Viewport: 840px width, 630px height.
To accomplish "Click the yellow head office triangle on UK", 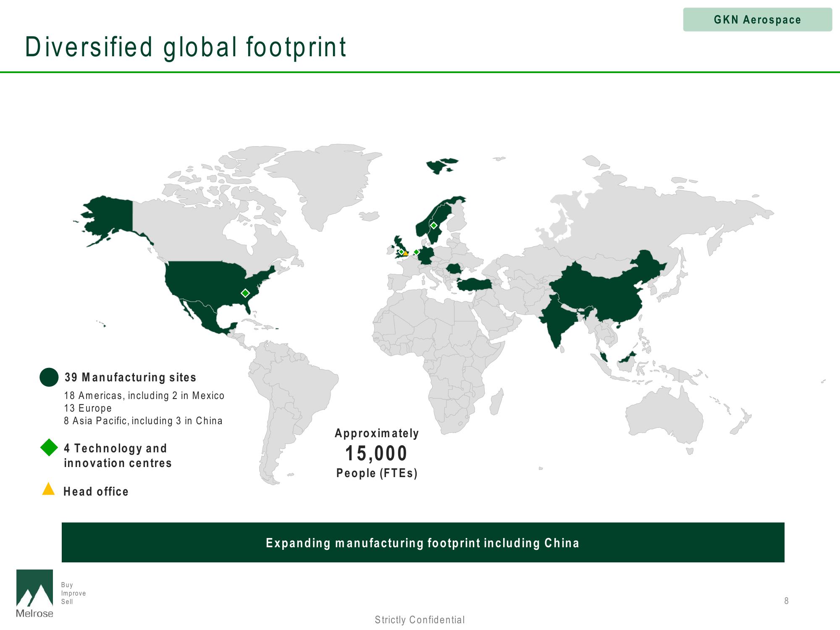I will (x=406, y=253).
